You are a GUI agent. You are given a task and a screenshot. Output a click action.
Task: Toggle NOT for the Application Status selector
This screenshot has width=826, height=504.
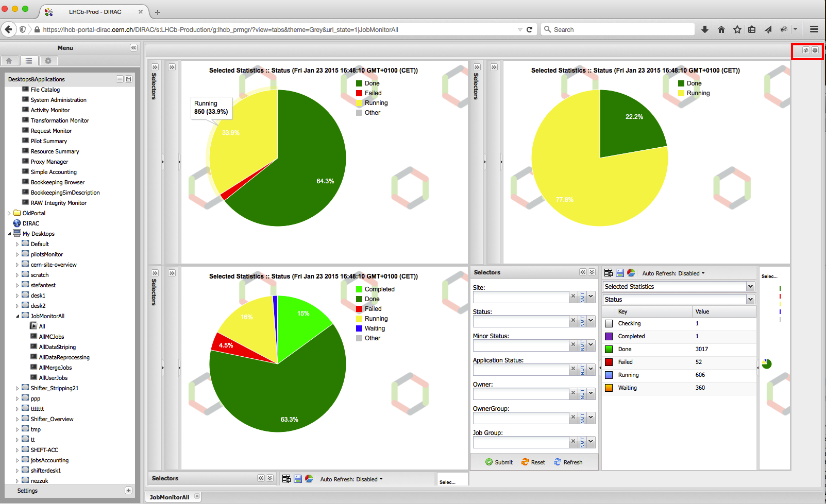click(582, 369)
